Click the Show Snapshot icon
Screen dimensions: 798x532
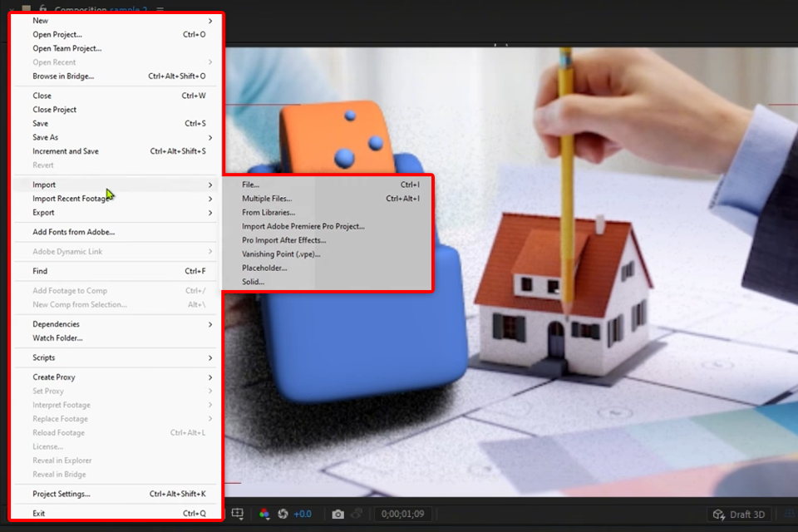[x=357, y=515]
